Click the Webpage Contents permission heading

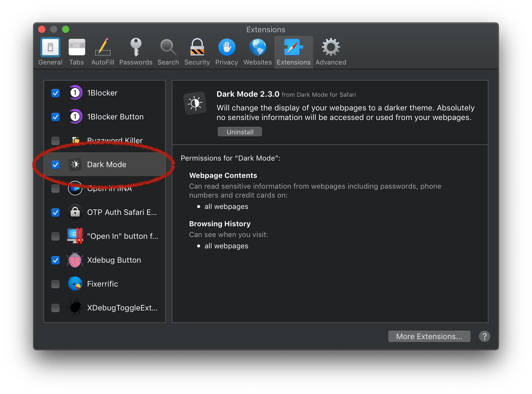point(223,176)
